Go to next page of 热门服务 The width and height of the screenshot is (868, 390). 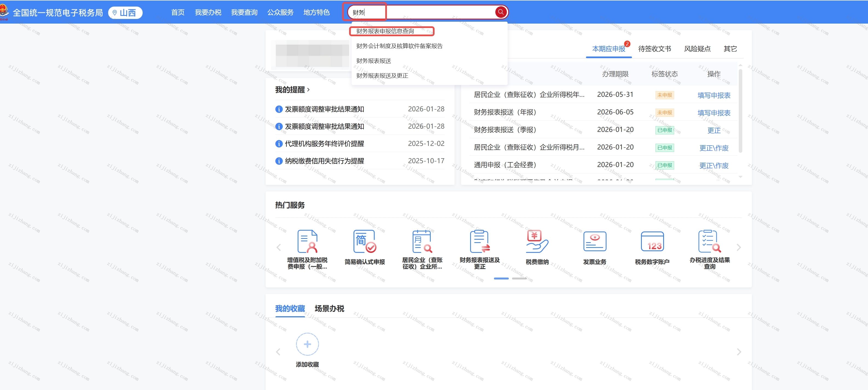(738, 247)
